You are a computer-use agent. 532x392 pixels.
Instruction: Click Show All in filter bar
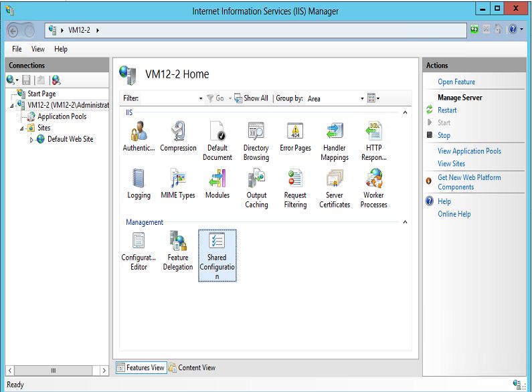point(252,98)
